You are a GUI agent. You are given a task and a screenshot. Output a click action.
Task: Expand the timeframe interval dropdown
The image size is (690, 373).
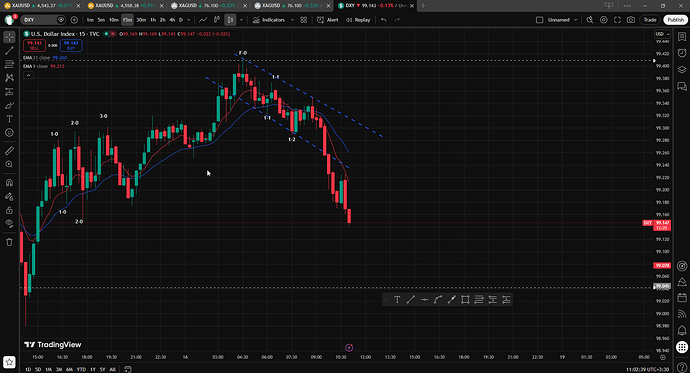(189, 20)
